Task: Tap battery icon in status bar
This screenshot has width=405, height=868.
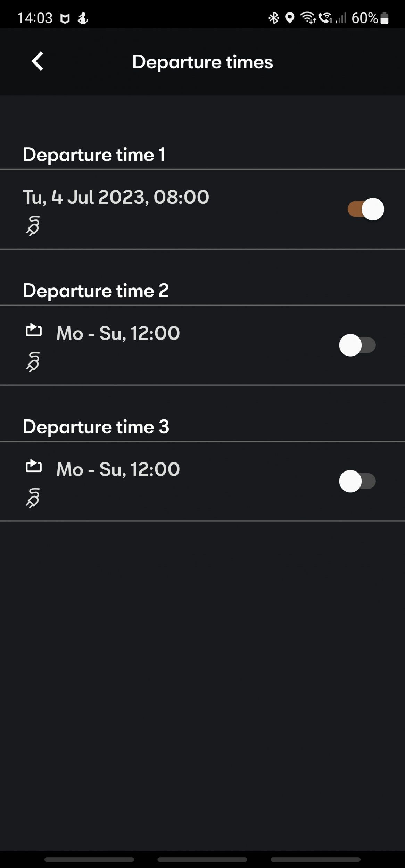Action: pyautogui.click(x=384, y=18)
